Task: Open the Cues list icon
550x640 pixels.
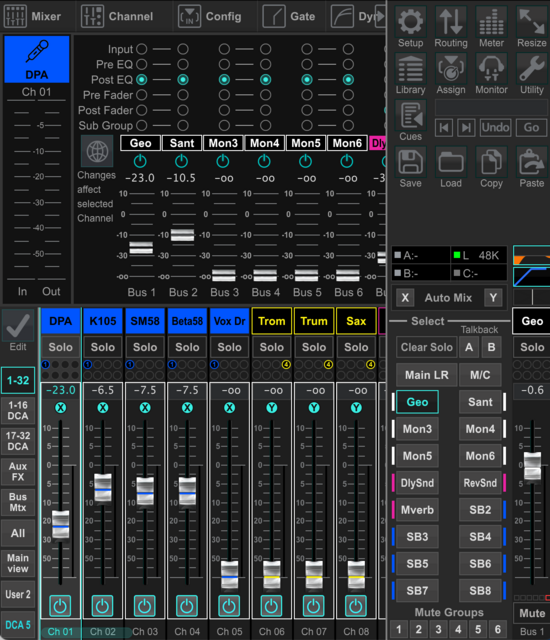Action: click(410, 116)
